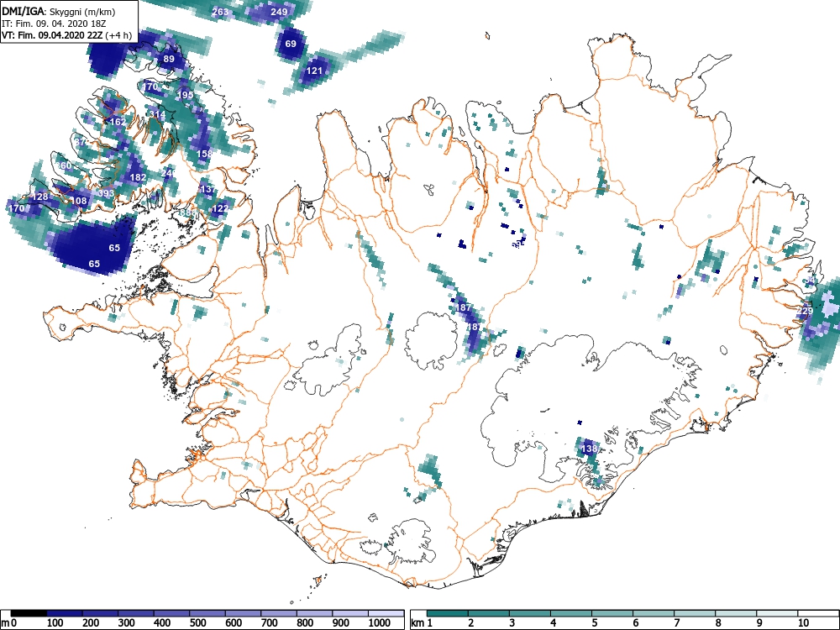
Task: Click the visibility value '137'
Action: click(207, 189)
